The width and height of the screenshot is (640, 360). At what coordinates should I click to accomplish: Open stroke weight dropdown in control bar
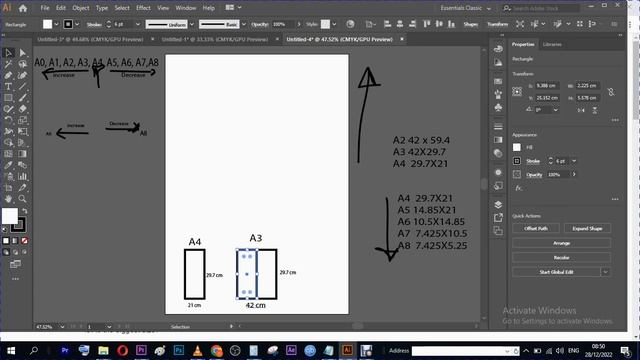pos(138,24)
